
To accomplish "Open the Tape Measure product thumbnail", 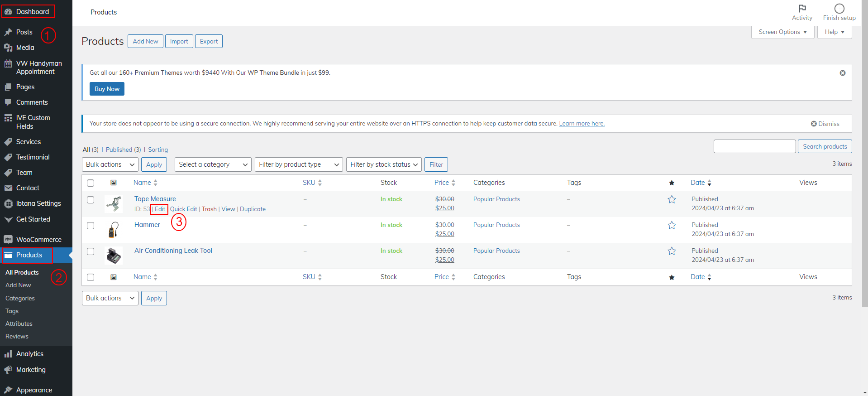I will (114, 204).
